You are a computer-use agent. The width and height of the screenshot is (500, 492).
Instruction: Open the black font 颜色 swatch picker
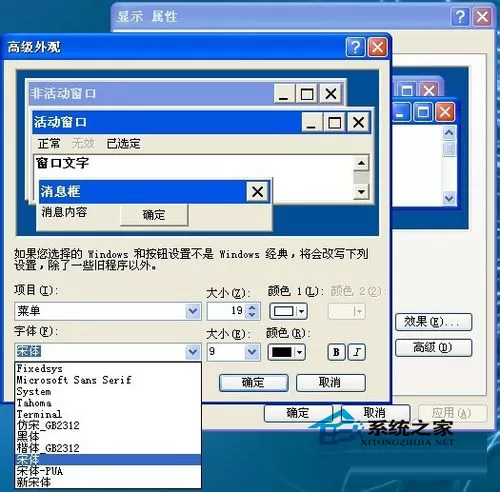[287, 352]
